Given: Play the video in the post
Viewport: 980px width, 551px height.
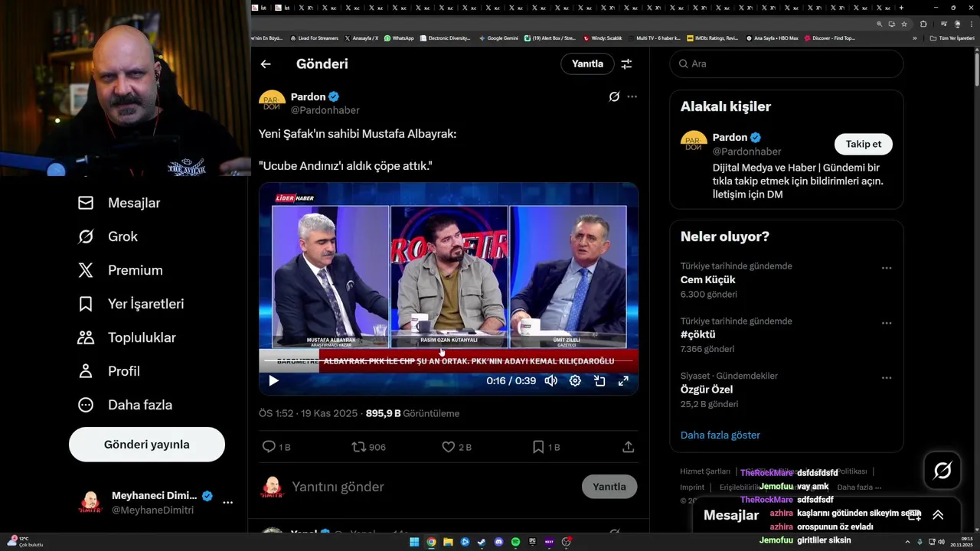Looking at the screenshot, I should pos(273,380).
